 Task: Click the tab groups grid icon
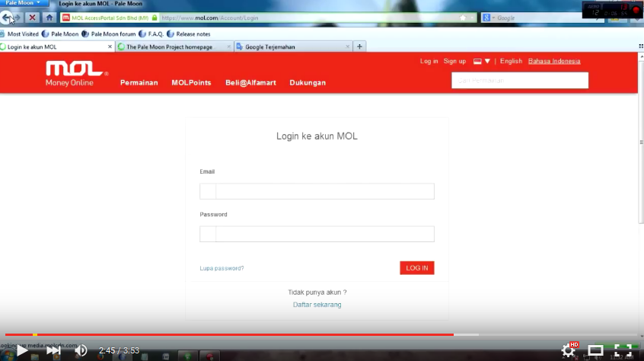[641, 46]
